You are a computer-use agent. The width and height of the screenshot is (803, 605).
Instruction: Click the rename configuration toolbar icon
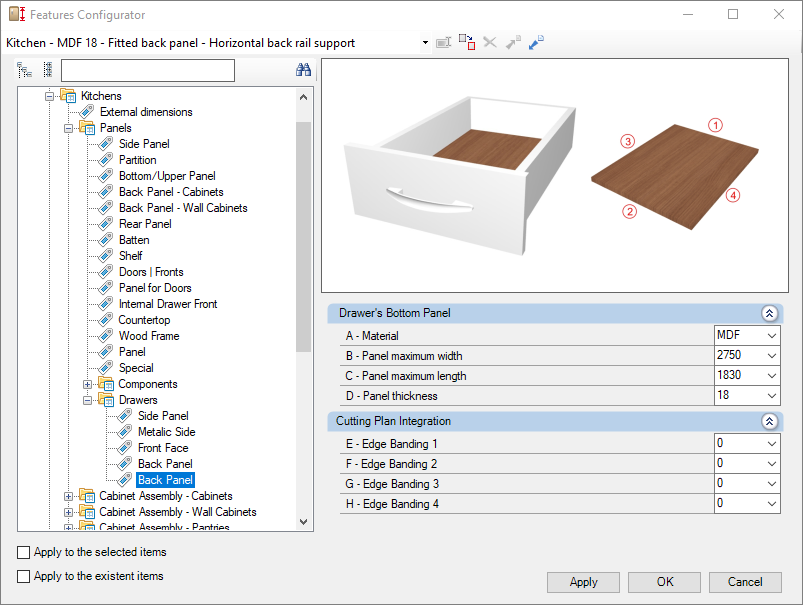(x=443, y=43)
